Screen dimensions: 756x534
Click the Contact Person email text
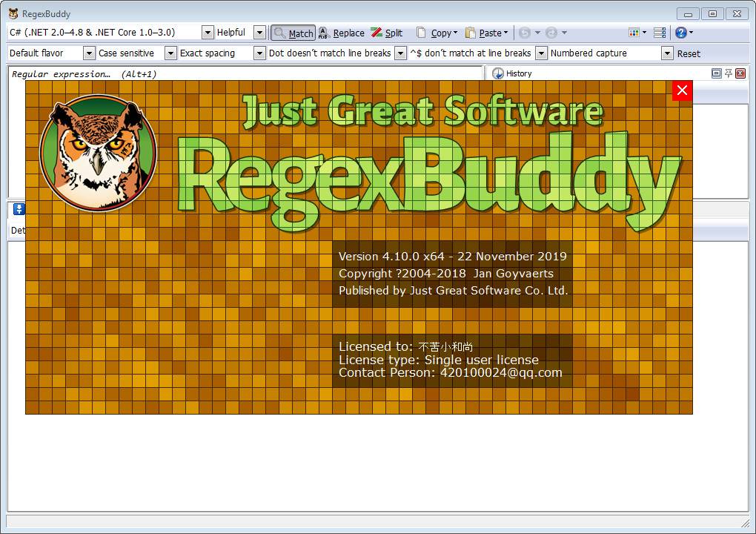(x=451, y=372)
